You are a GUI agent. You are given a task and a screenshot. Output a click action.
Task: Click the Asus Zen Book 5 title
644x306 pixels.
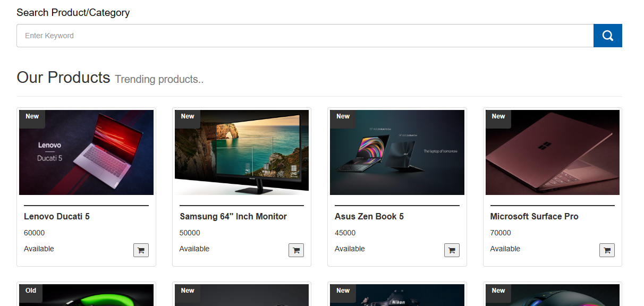click(369, 216)
